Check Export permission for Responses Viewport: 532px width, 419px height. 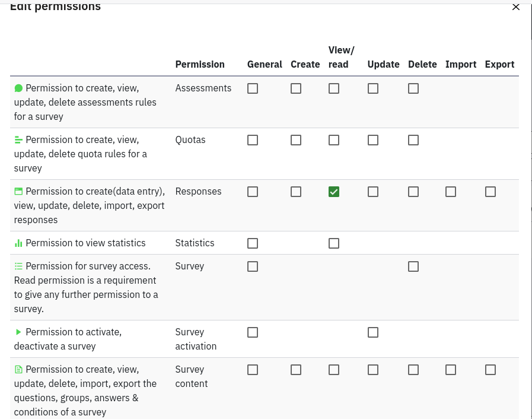[490, 192]
